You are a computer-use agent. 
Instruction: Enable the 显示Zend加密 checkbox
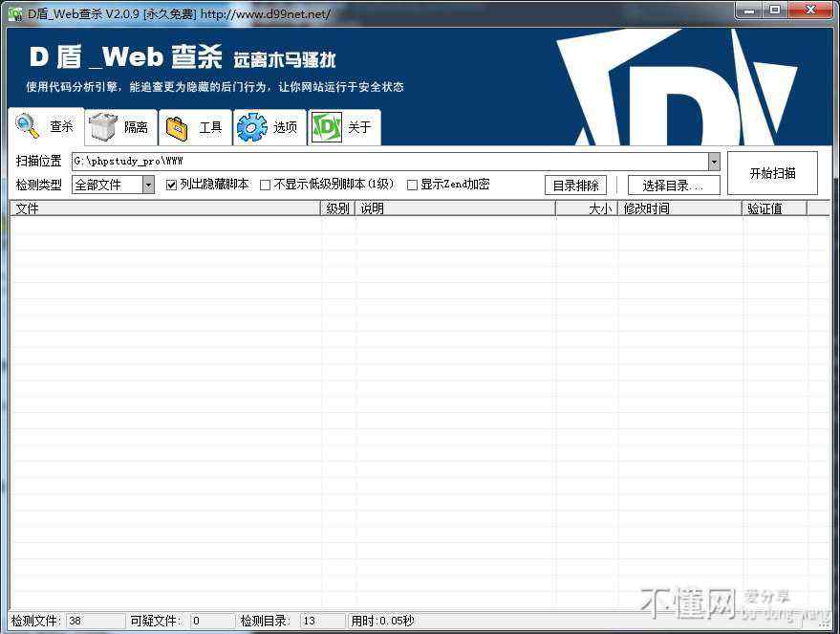412,185
